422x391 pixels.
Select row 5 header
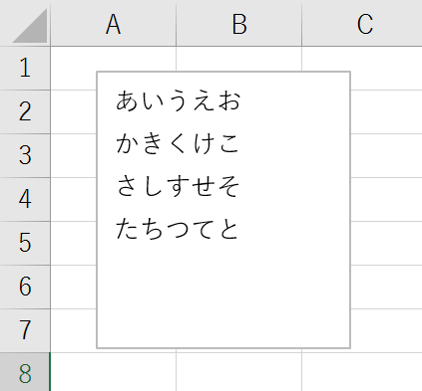pos(25,243)
